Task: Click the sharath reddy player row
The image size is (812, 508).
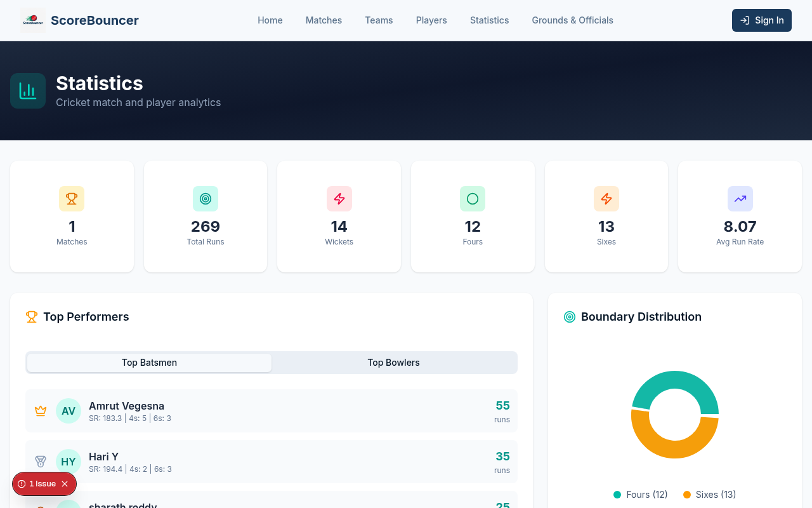Action: (272, 500)
